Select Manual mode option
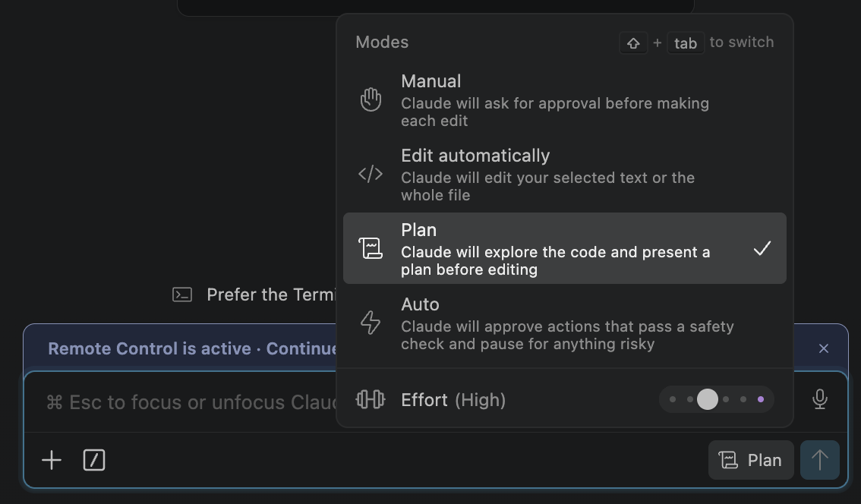The image size is (861, 504). coord(564,100)
